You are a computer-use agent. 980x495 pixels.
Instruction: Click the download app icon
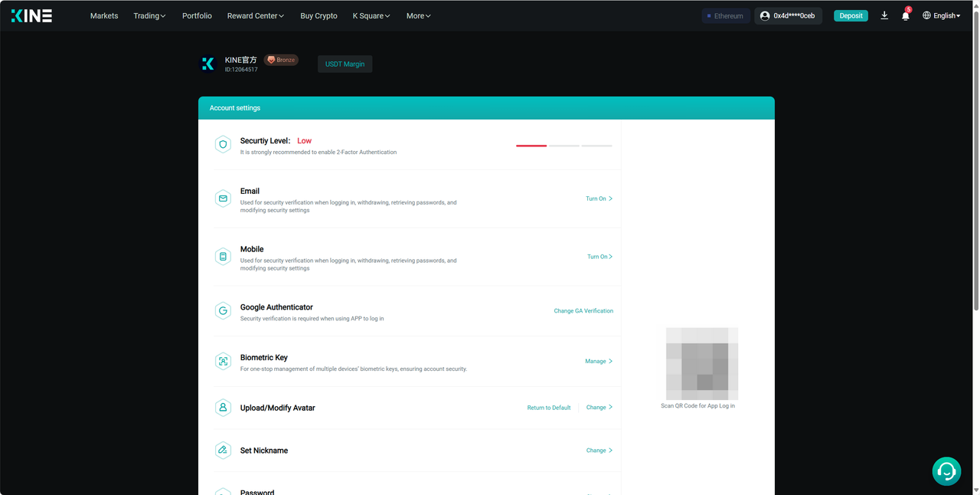tap(884, 15)
